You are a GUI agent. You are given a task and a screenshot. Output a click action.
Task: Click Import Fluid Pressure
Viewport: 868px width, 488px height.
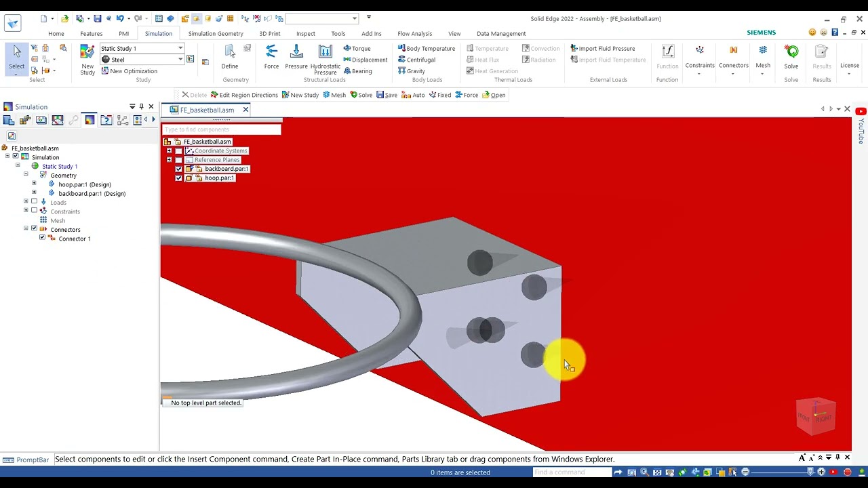603,48
